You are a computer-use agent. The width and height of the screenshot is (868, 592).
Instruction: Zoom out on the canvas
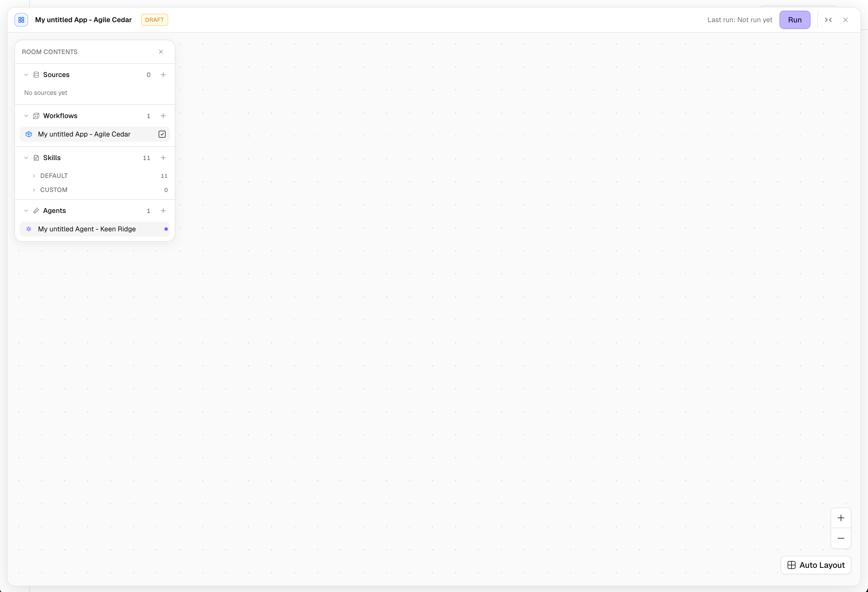[x=841, y=538]
